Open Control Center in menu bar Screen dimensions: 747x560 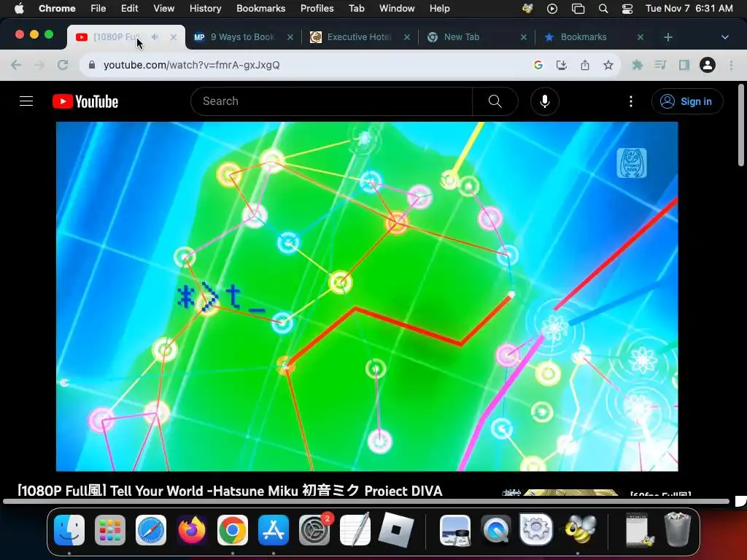click(x=627, y=8)
